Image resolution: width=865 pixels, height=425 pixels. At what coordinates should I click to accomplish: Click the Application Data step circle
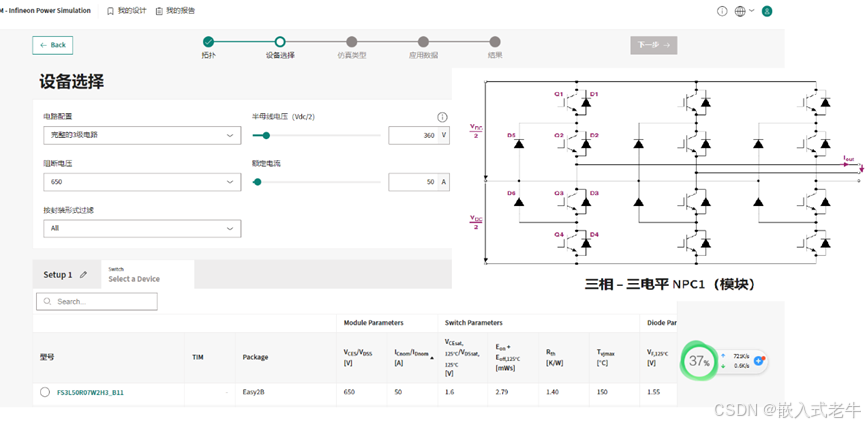click(423, 41)
